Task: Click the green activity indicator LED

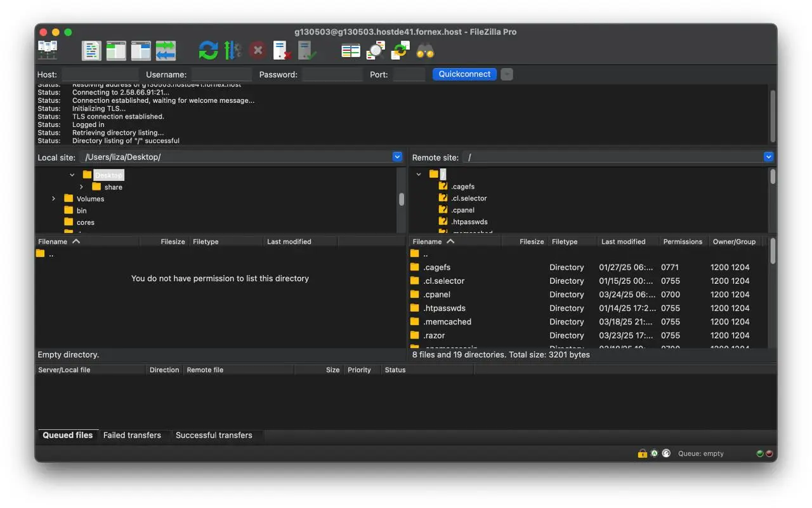Action: (760, 453)
